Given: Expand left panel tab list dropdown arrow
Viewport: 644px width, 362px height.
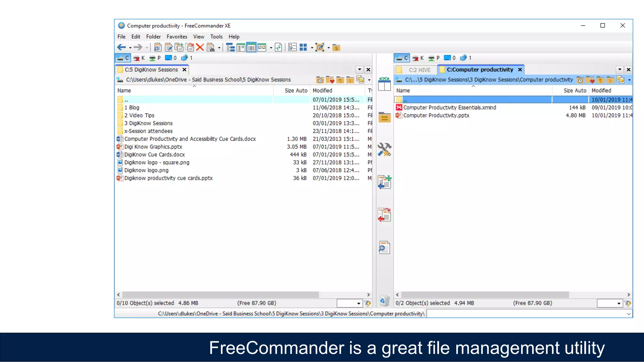Looking at the screenshot, I should [x=359, y=69].
